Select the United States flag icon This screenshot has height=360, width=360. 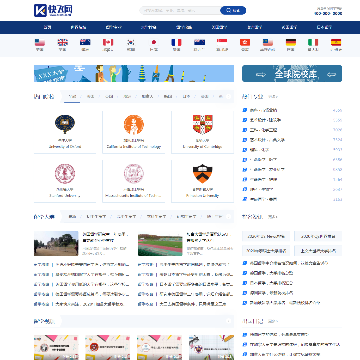click(x=40, y=42)
